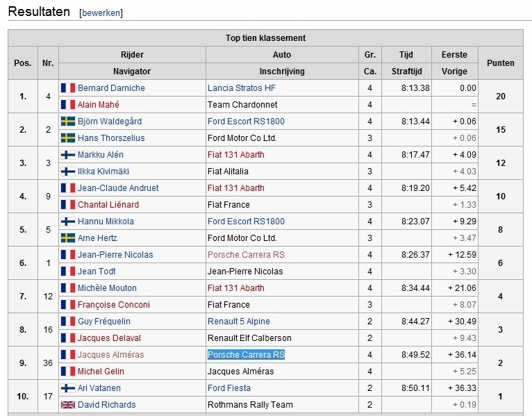Click highlighted Porsche Carrera RS in Alméras row

(246, 355)
